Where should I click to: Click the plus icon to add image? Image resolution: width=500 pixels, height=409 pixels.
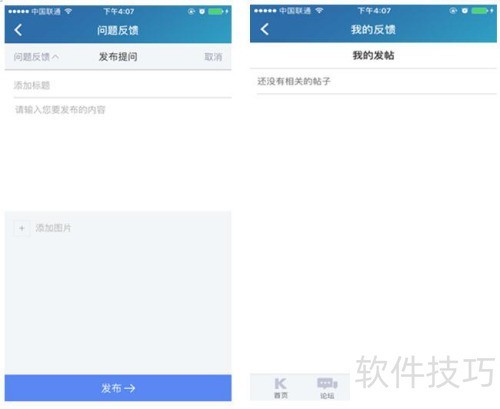pyautogui.click(x=22, y=228)
